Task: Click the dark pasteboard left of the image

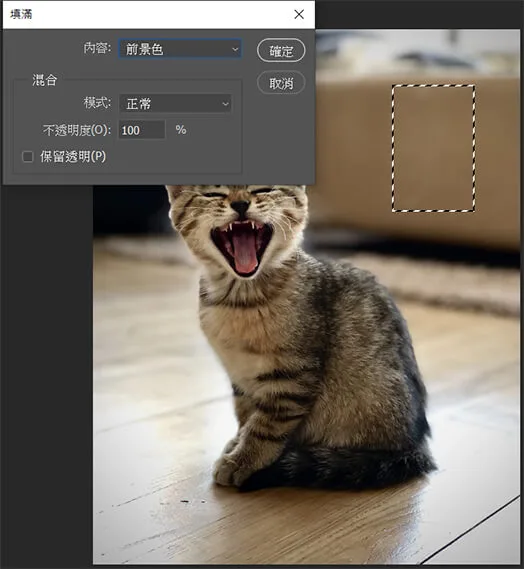Action: 47,374
